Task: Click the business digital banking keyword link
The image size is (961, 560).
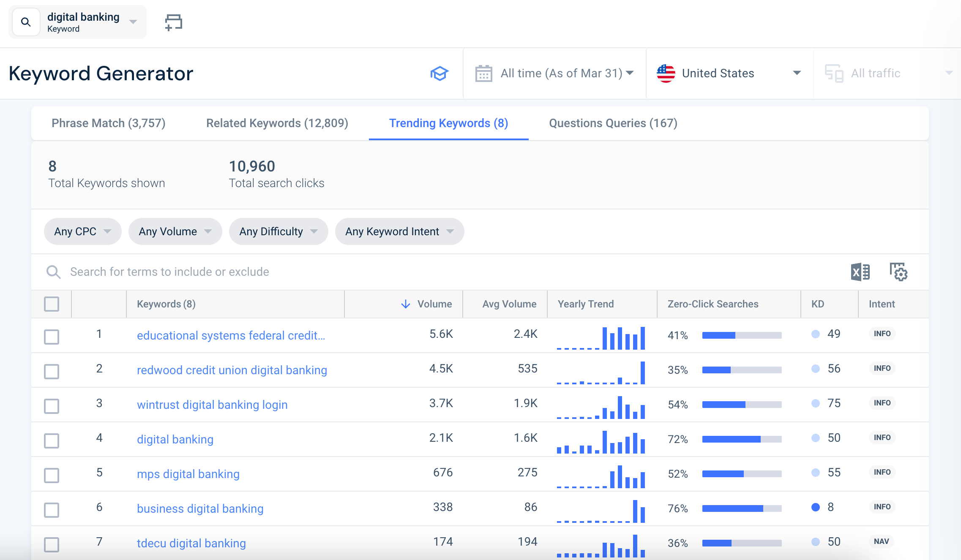Action: [200, 508]
